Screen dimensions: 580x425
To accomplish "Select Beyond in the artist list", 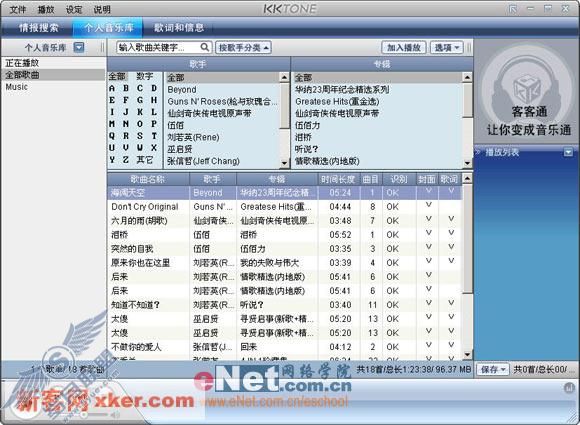I will tap(182, 90).
